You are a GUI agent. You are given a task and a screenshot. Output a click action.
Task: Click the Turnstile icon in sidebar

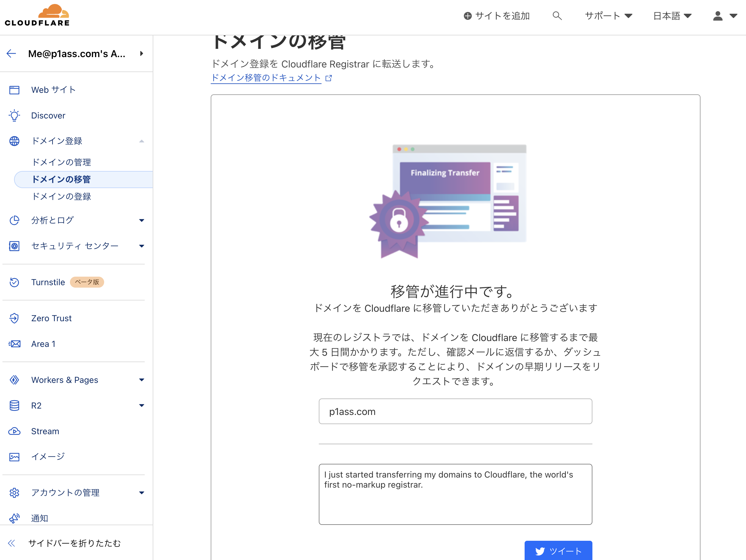(14, 282)
